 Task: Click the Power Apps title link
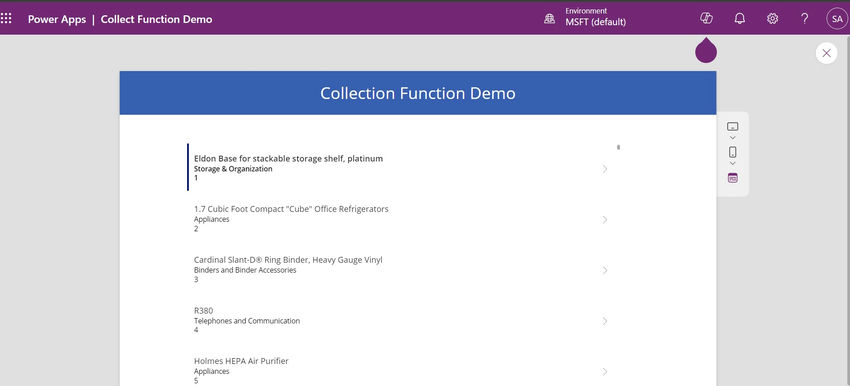pyautogui.click(x=57, y=20)
